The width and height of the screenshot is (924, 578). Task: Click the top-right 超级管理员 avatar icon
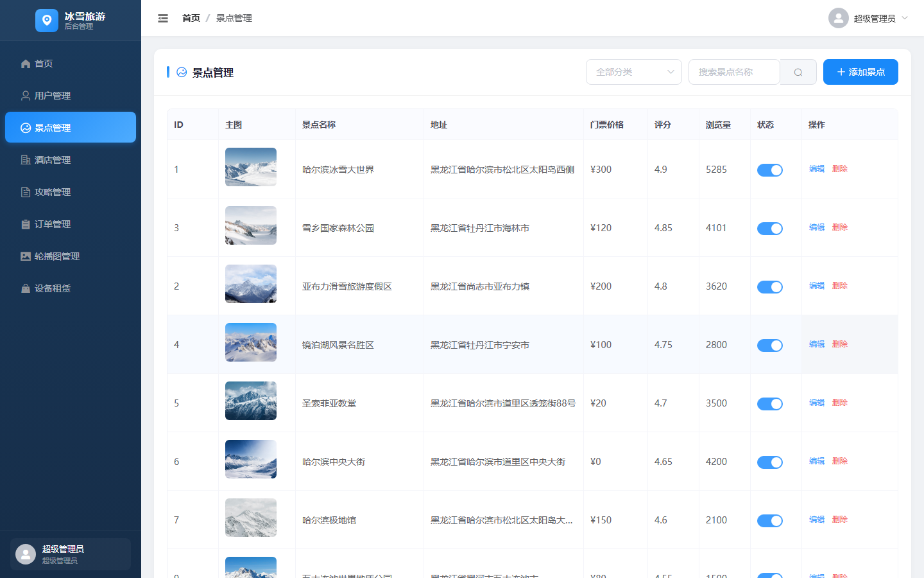coord(839,18)
